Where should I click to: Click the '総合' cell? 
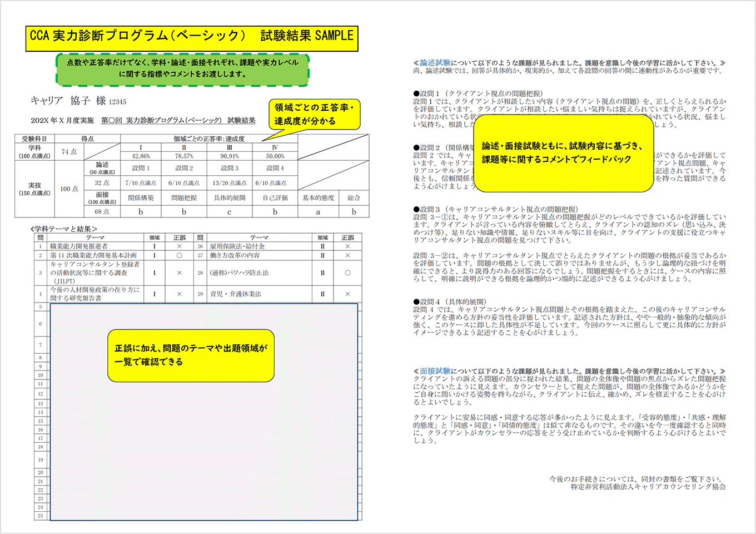(x=354, y=197)
